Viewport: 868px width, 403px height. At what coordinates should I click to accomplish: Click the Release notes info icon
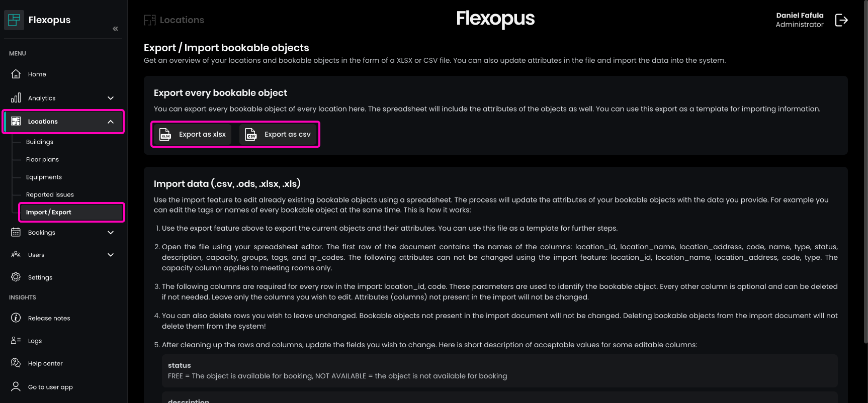[16, 318]
